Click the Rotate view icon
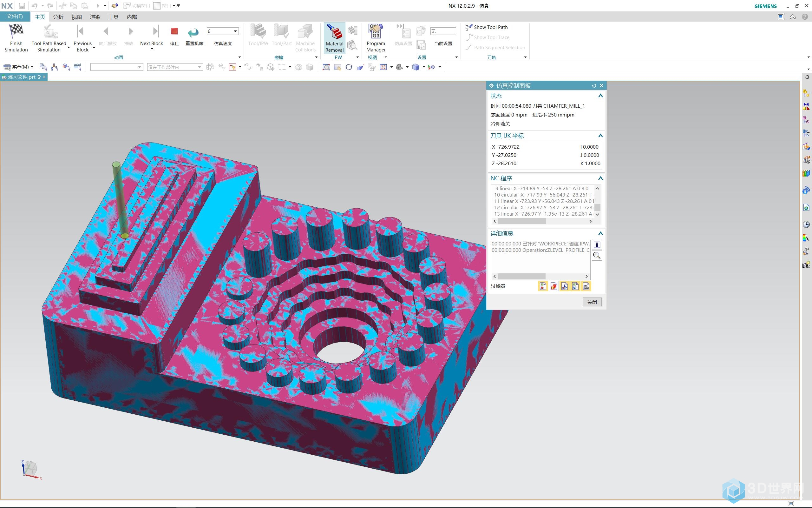The image size is (812, 508). [x=349, y=67]
